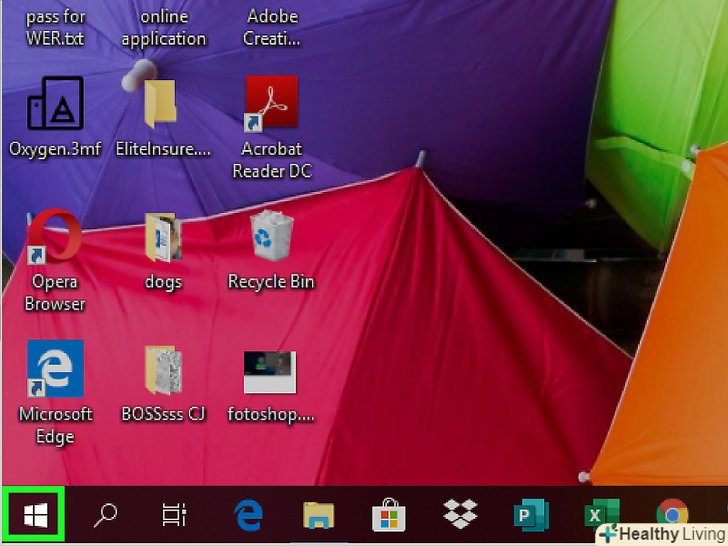Select the Oxygen.3mf file icon
The height and width of the screenshot is (546, 728).
click(x=55, y=104)
